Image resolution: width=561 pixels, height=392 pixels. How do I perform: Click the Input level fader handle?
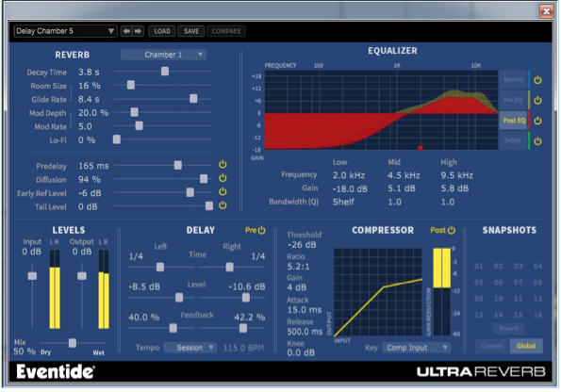pyautogui.click(x=32, y=276)
